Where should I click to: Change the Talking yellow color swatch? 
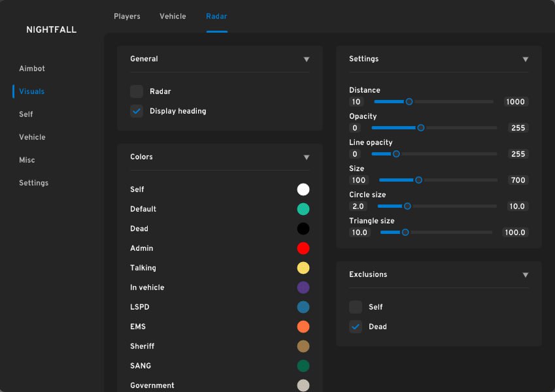pos(303,268)
